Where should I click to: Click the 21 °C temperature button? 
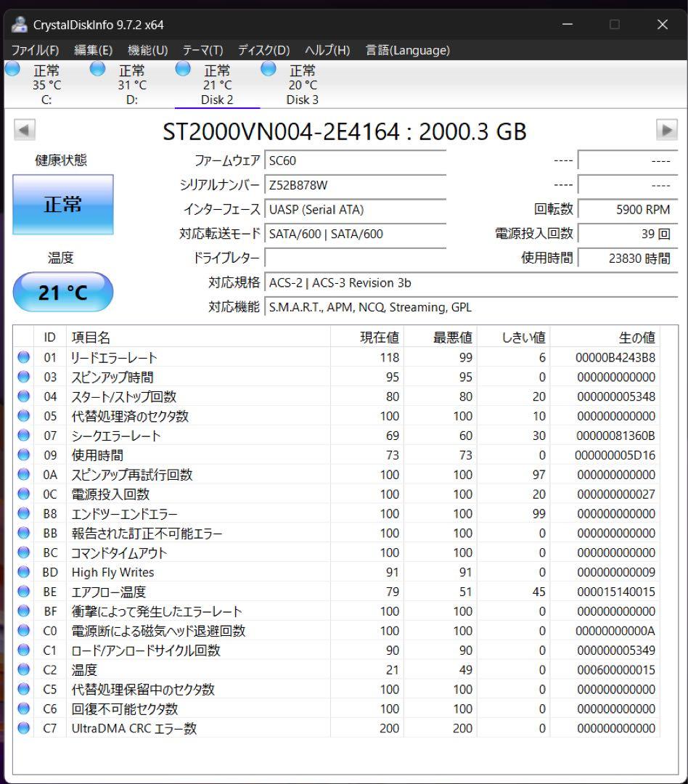(x=63, y=292)
